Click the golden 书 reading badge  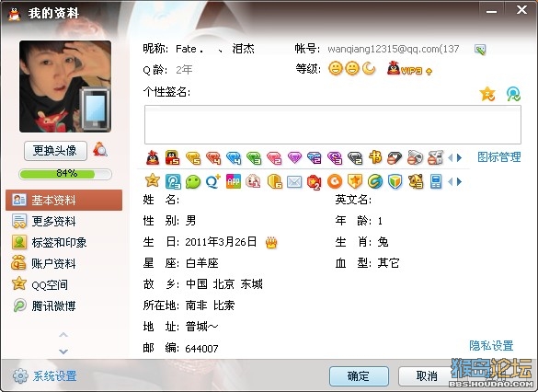click(375, 158)
